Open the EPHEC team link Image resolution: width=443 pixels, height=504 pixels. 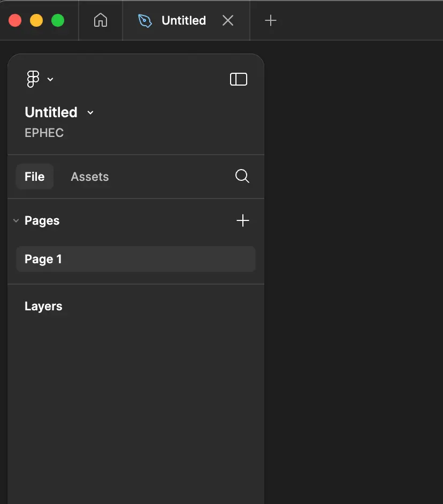pyautogui.click(x=44, y=133)
